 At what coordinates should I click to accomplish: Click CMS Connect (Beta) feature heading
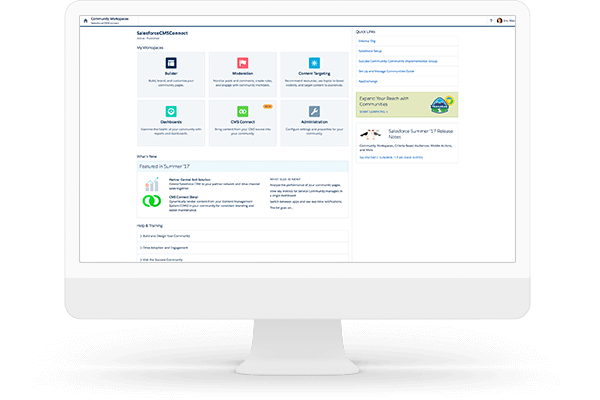click(x=184, y=197)
